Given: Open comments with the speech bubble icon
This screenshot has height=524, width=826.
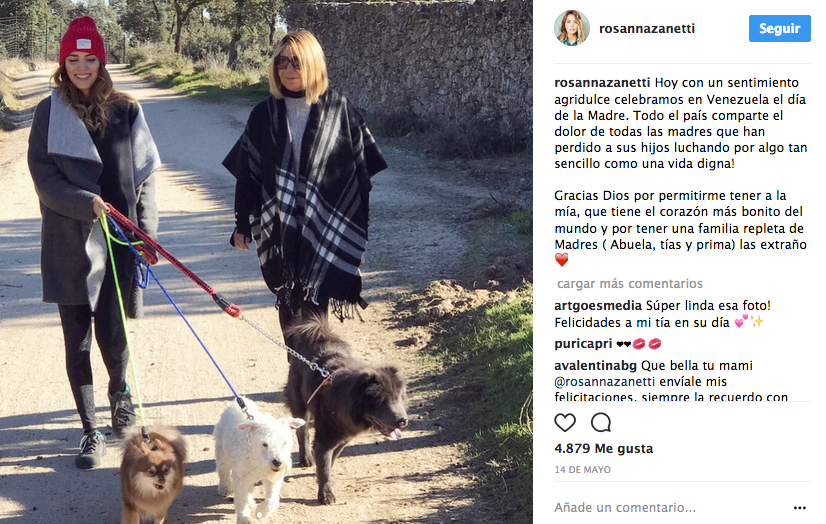Looking at the screenshot, I should tap(601, 422).
